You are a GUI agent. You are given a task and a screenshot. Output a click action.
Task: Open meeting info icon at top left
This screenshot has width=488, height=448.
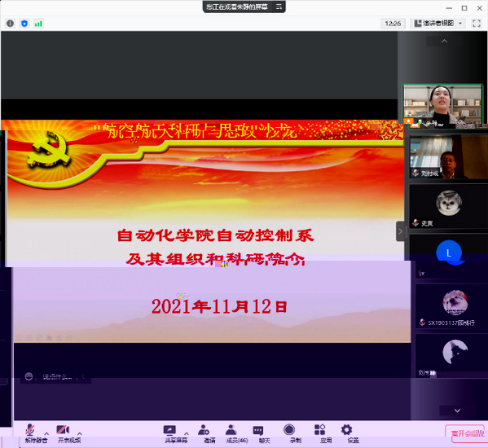11,24
